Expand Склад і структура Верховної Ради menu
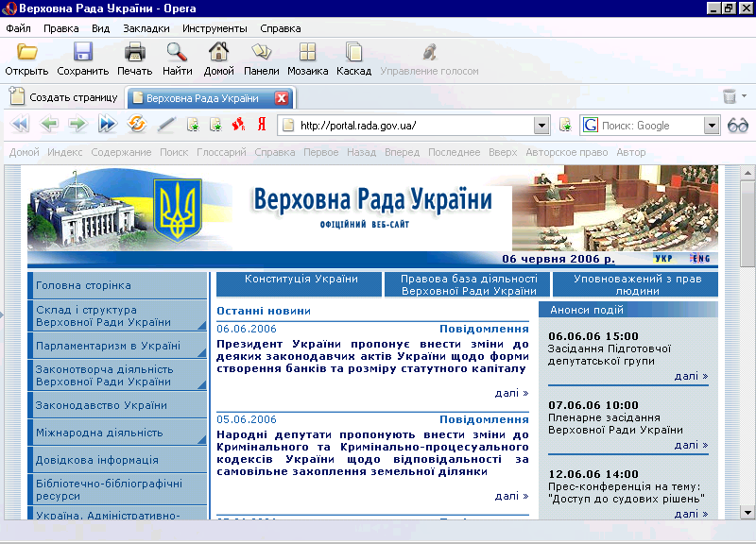756x544 pixels. coord(202,326)
